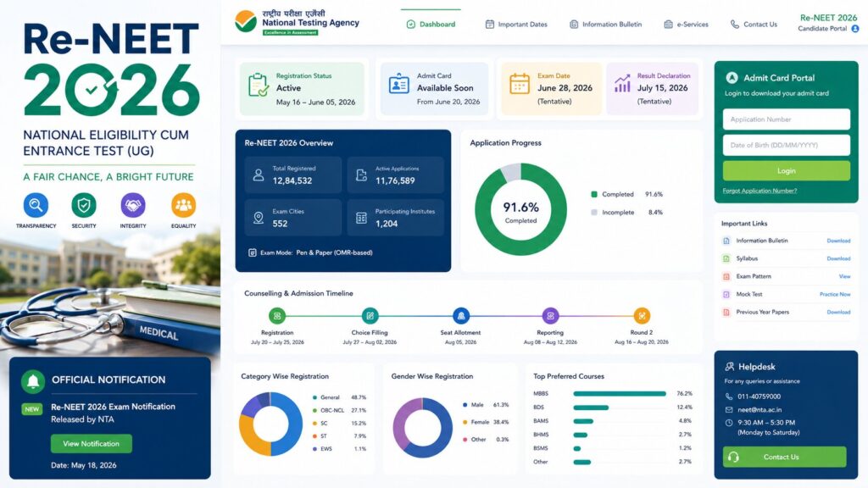The height and width of the screenshot is (488, 868).
Task: Click the Registration timeline marker
Action: 277,316
